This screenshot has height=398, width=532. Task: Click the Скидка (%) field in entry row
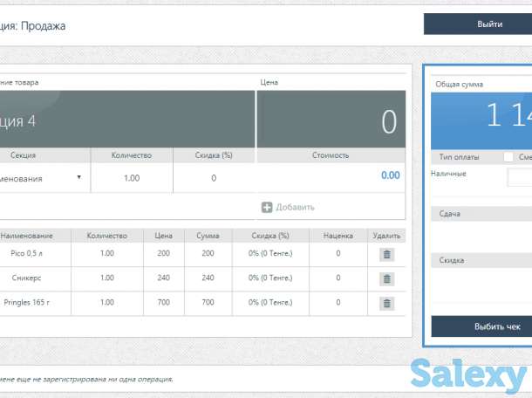coord(214,177)
